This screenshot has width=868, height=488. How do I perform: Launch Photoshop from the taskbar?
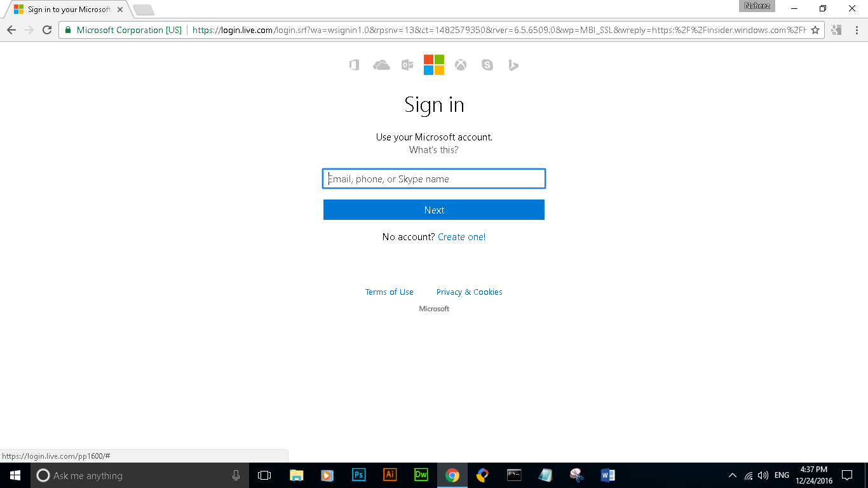[358, 475]
